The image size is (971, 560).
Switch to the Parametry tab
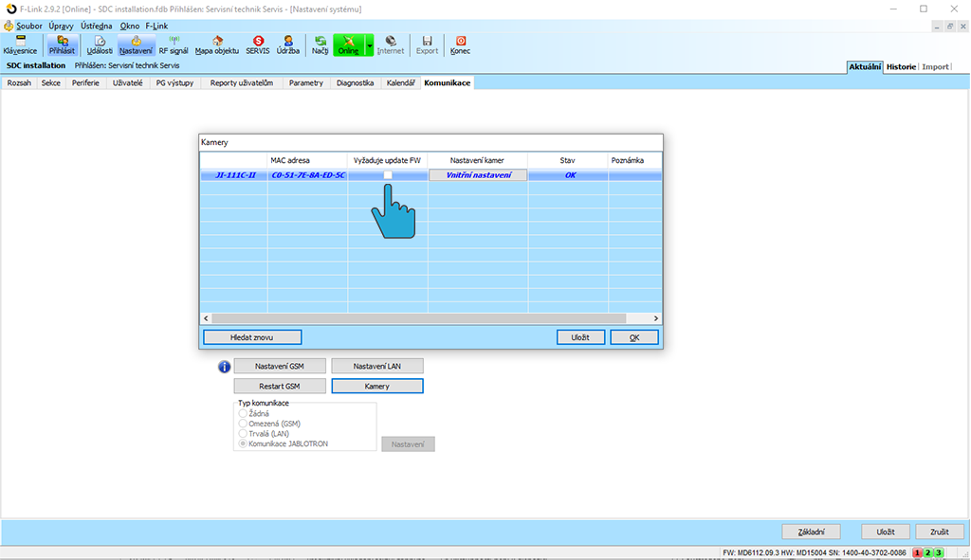306,83
